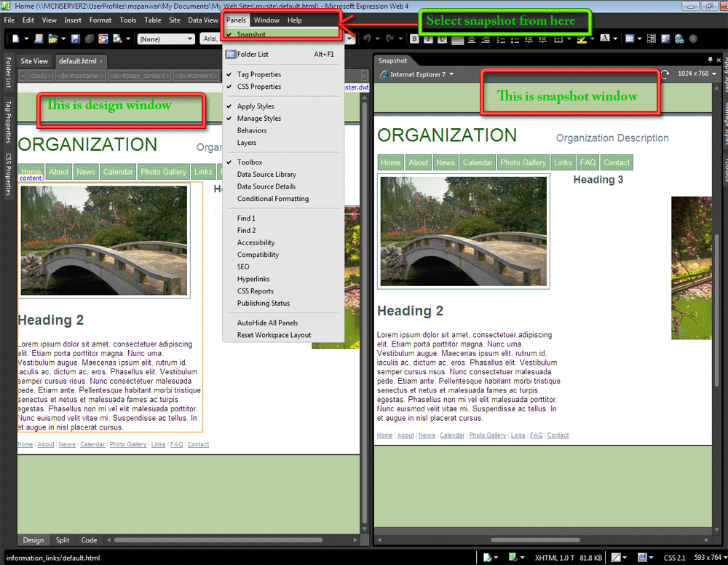This screenshot has height=565, width=728.
Task: Uncheck Manage Styles in Panels menu
Action: pos(283,119)
